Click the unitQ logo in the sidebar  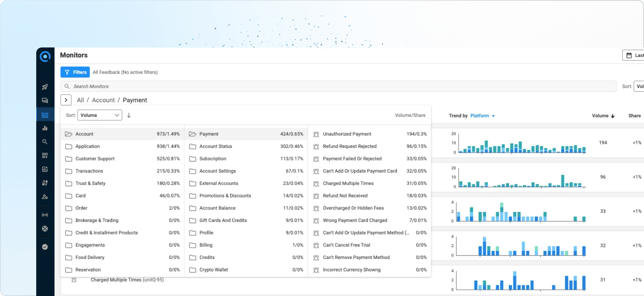[45, 56]
